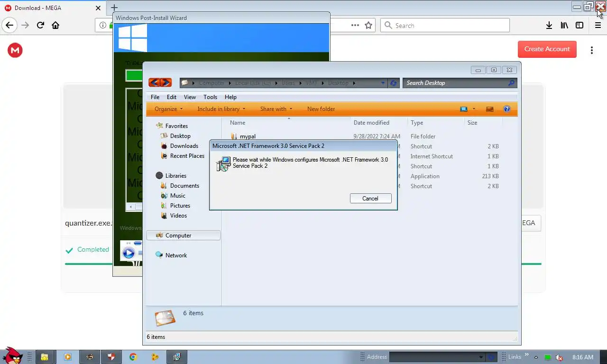The height and width of the screenshot is (364, 607).
Task: Open the Pictures library
Action: coord(180,206)
